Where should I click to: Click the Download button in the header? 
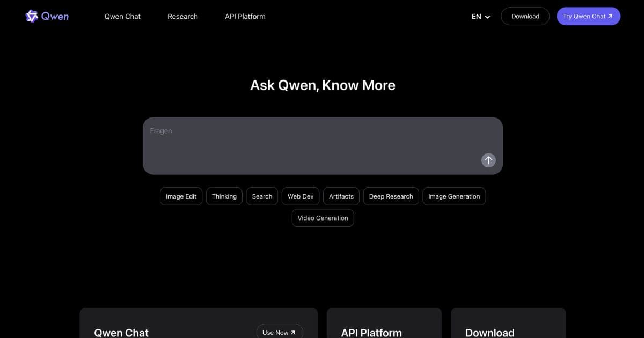[x=525, y=16]
